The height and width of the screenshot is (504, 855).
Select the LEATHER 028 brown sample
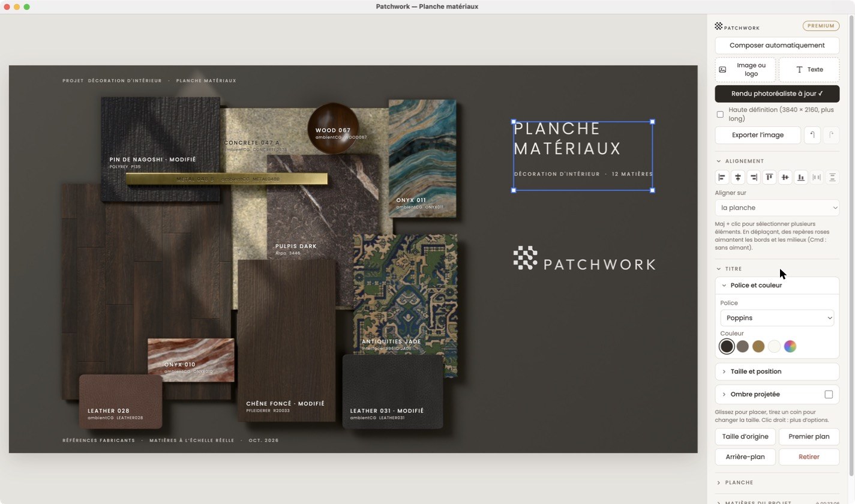pos(121,401)
